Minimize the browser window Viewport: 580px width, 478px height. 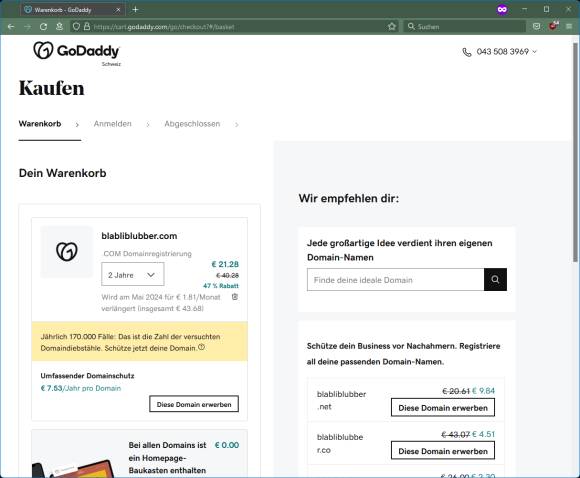[x=525, y=10]
